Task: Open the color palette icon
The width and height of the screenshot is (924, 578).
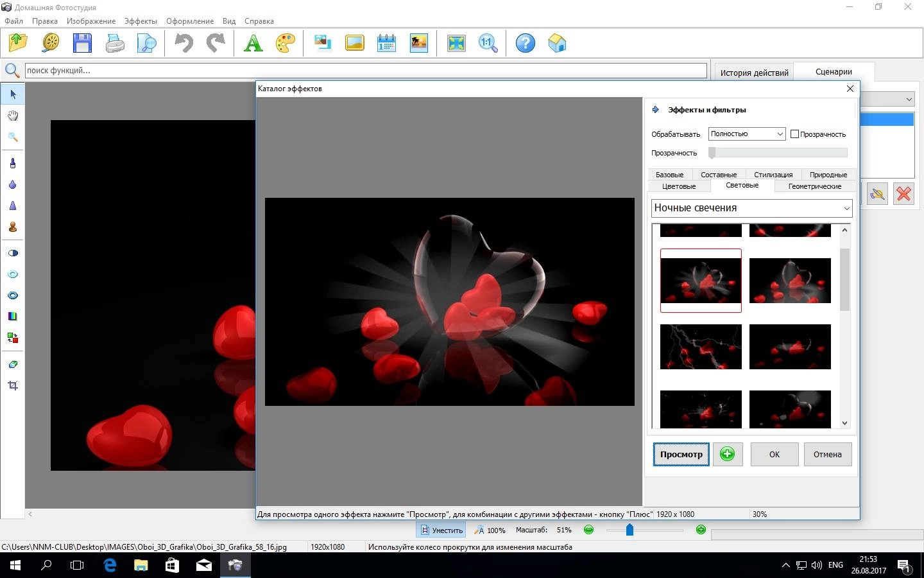Action: pyautogui.click(x=286, y=43)
